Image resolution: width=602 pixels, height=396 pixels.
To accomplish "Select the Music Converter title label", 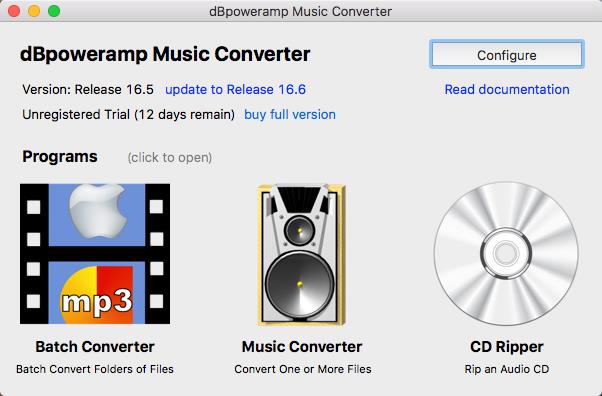I will tap(302, 346).
